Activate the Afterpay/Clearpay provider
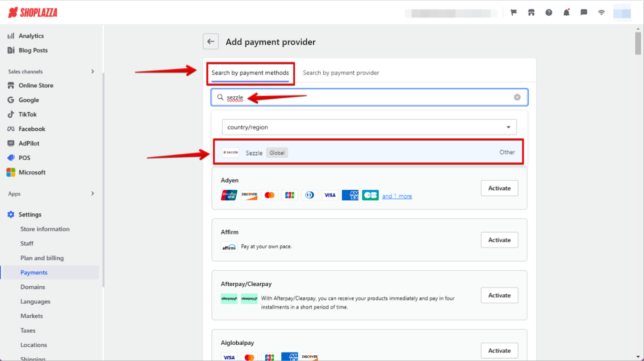The width and height of the screenshot is (644, 361). [499, 295]
